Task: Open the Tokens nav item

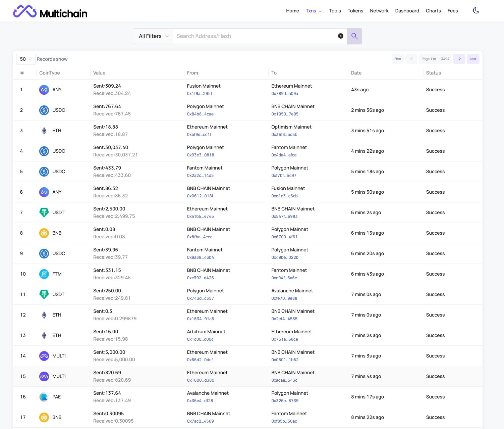Action: coord(355,11)
